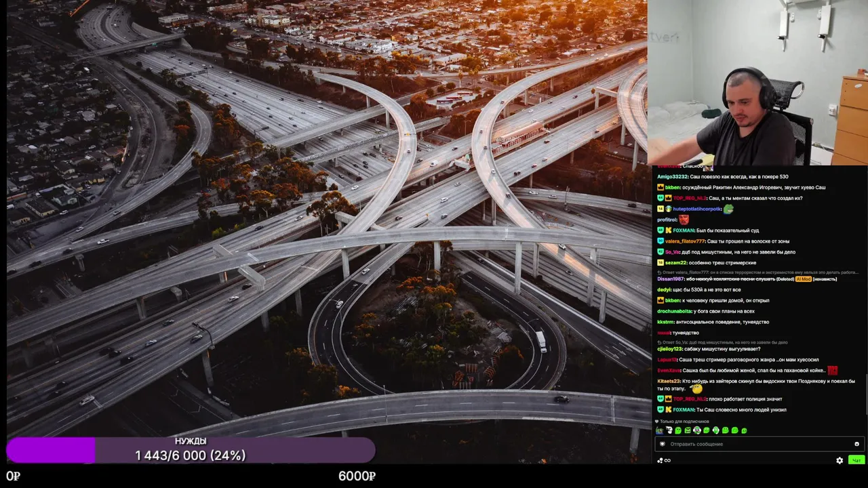Click the yellow 18 badge beside sezam22
Viewport: 868px width, 488px height.
tap(660, 263)
